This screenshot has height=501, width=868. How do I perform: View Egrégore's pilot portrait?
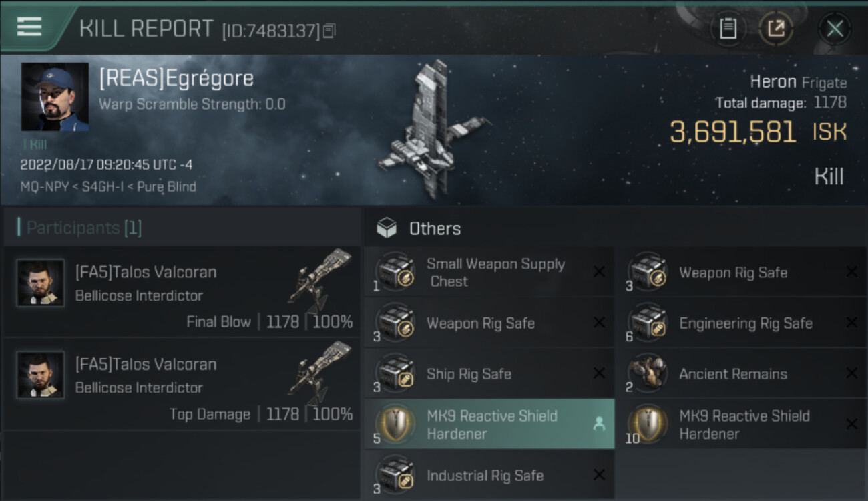tap(55, 97)
